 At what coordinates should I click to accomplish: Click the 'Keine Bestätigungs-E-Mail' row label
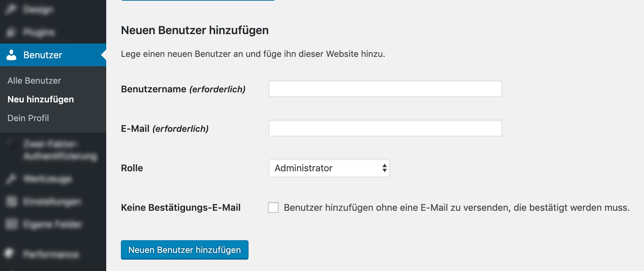coord(181,208)
